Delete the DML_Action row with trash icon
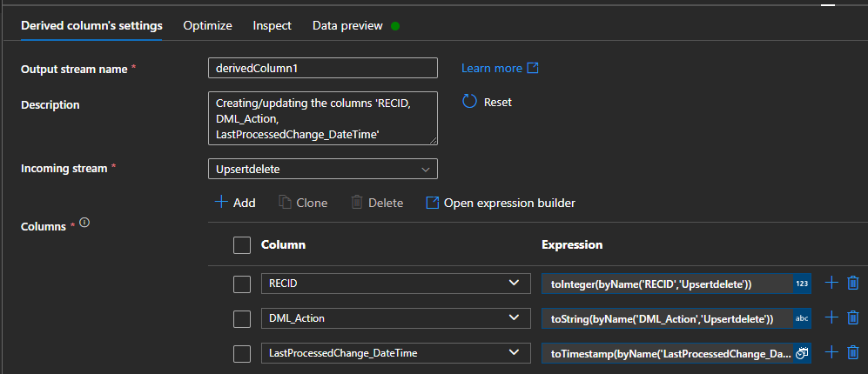Image resolution: width=868 pixels, height=374 pixels. click(853, 317)
